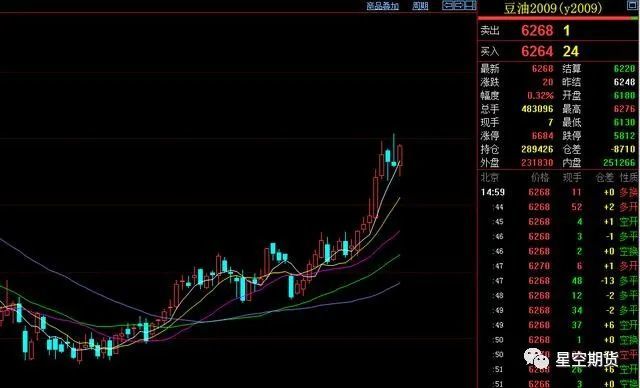
Task: Click the 买入 volume 24
Action: (x=571, y=51)
